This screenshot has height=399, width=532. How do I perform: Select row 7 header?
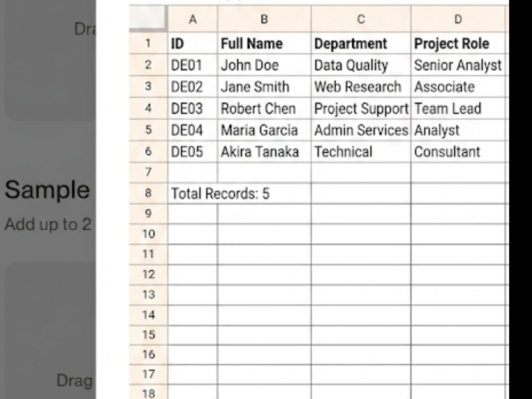(x=148, y=172)
